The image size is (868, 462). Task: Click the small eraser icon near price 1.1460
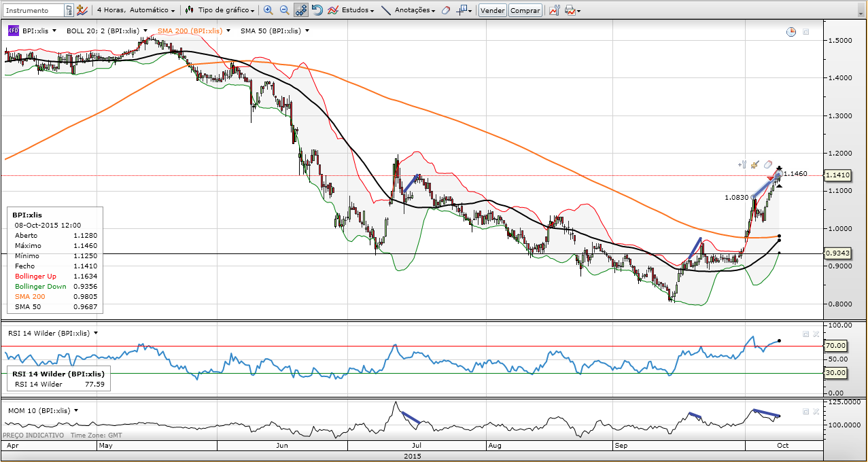click(x=768, y=164)
